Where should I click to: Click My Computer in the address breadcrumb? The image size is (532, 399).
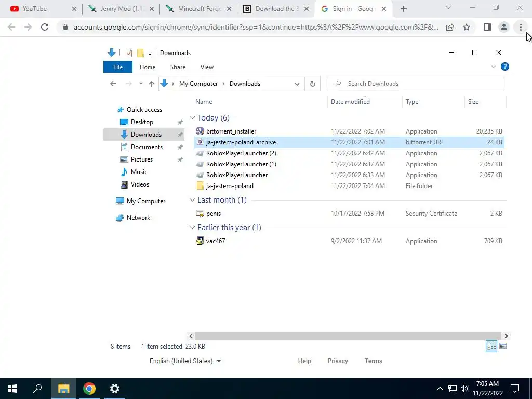pos(198,84)
